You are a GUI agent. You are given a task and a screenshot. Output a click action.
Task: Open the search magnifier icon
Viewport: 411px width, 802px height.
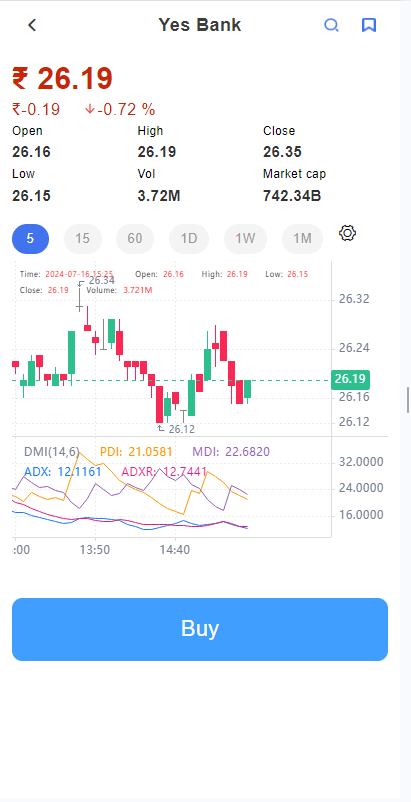click(331, 25)
